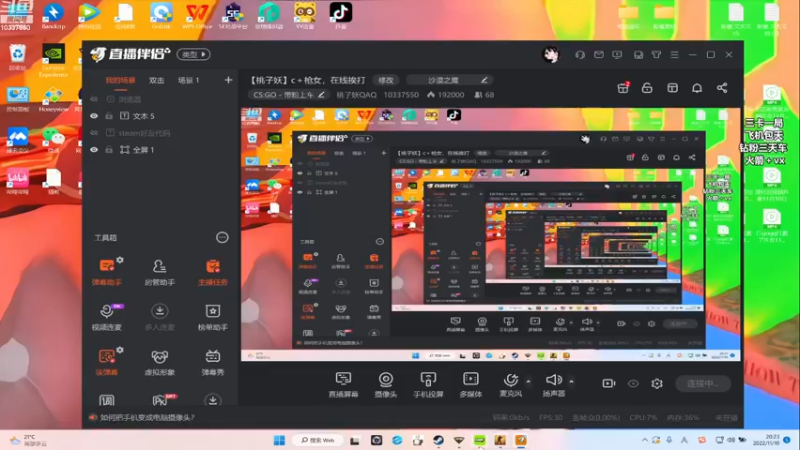Open the skin shirt icon
This screenshot has height=450, width=800.
pos(656,55)
